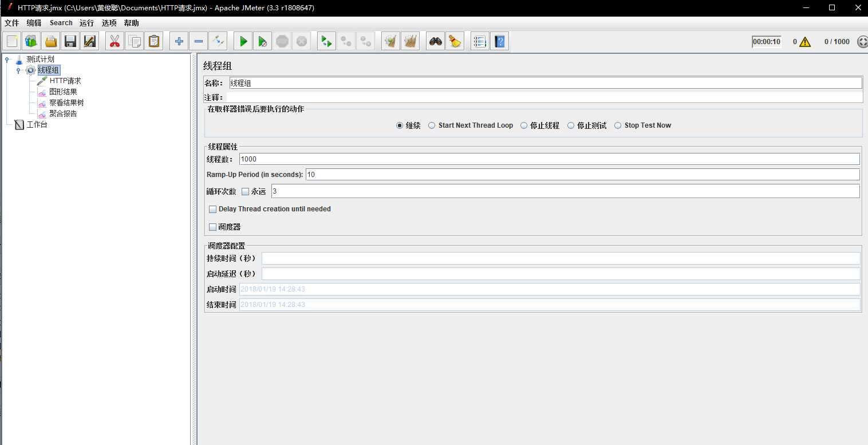
Task: Start the test with green play icon
Action: 243,41
